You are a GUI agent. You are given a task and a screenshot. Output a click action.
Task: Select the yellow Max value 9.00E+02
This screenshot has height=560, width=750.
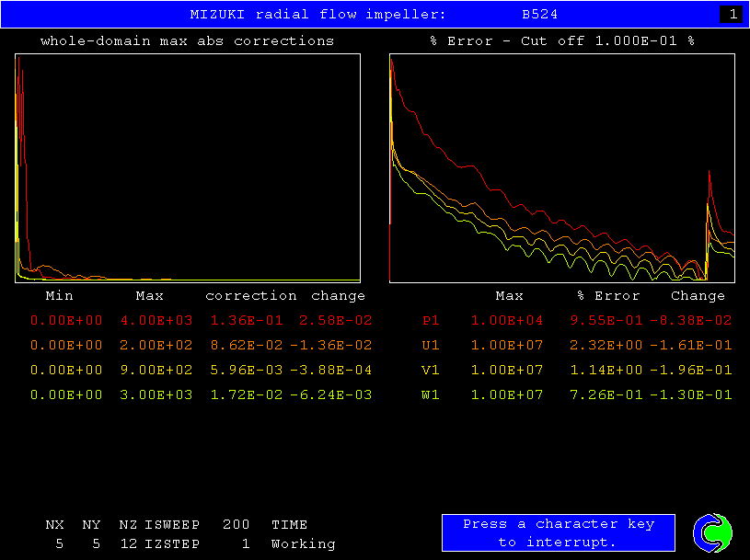(156, 370)
